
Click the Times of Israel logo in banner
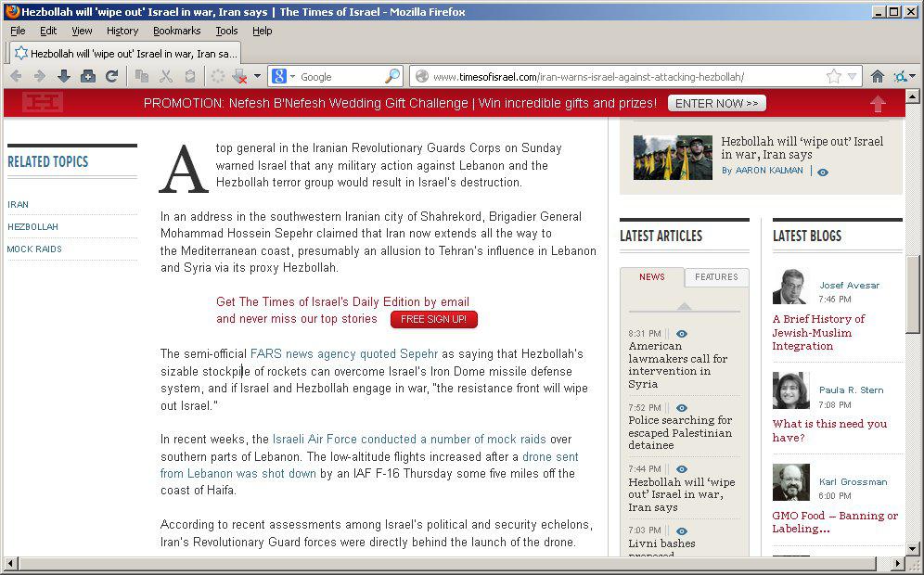coord(43,103)
